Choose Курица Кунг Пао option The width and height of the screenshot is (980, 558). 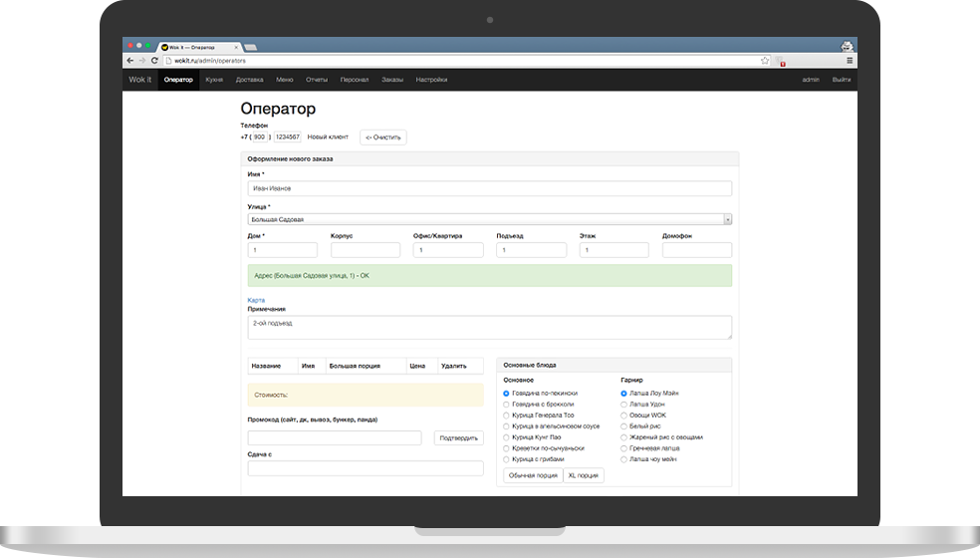[x=506, y=437]
